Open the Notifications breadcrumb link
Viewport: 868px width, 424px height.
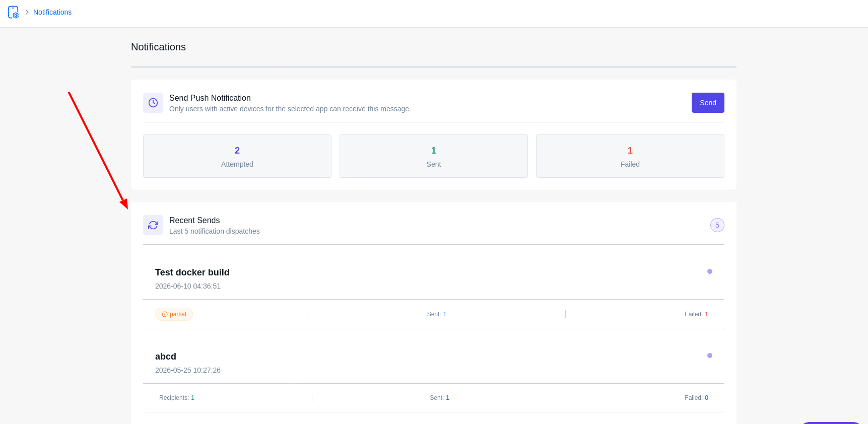[x=52, y=12]
